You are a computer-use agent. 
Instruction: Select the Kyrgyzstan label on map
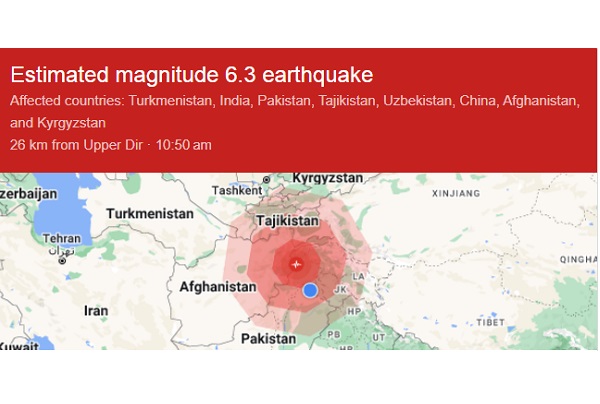coord(328,178)
